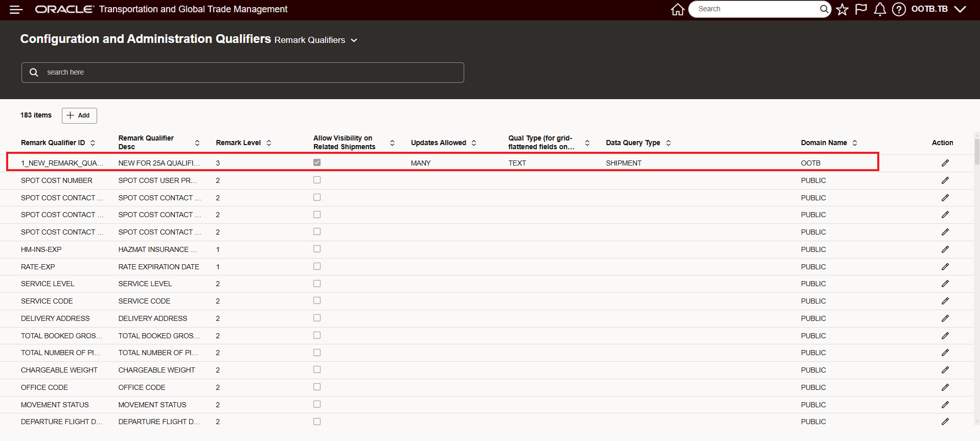
Task: Select the 'NEW FOR 25A QUALIFI' description cell
Action: point(159,163)
